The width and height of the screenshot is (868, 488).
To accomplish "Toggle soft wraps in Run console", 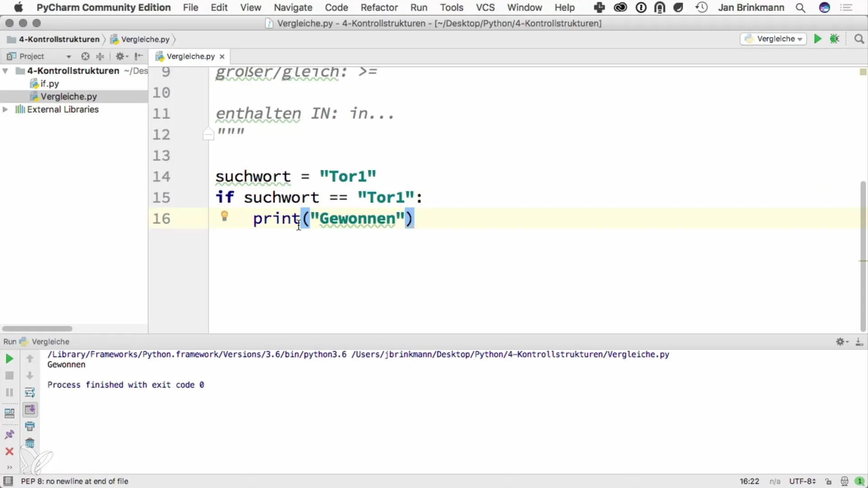I will pyautogui.click(x=30, y=393).
